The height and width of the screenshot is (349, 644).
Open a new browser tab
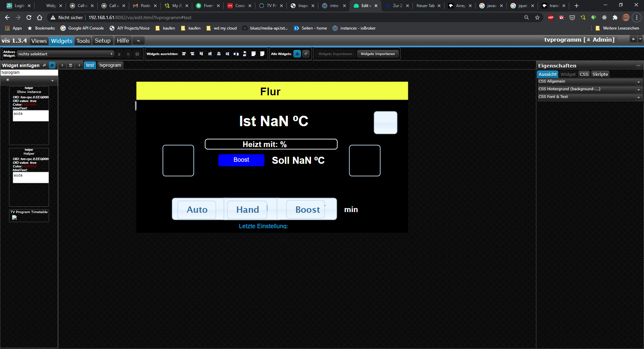click(576, 6)
